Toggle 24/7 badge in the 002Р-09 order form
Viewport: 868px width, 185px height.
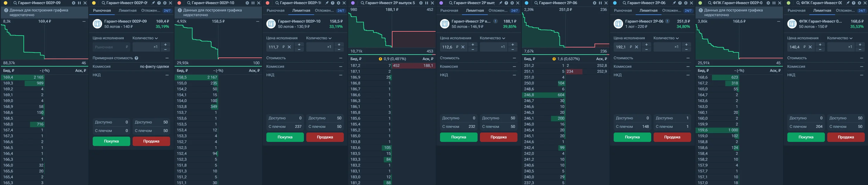click(x=167, y=11)
